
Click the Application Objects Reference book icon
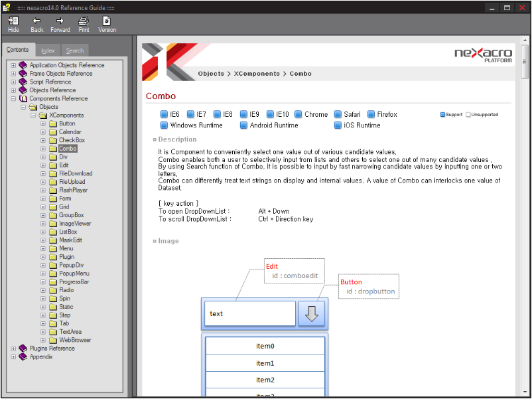click(23, 65)
